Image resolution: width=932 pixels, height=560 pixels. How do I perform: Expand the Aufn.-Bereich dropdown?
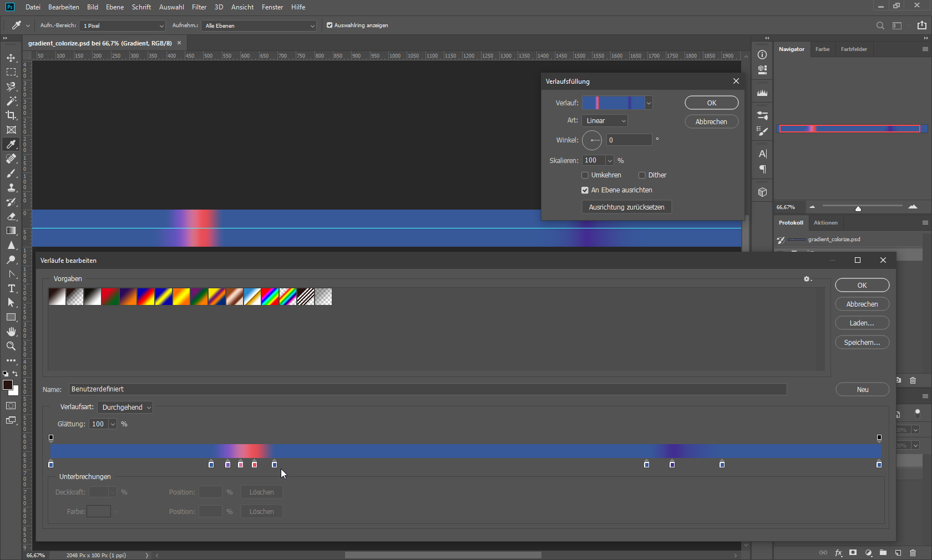(123, 26)
